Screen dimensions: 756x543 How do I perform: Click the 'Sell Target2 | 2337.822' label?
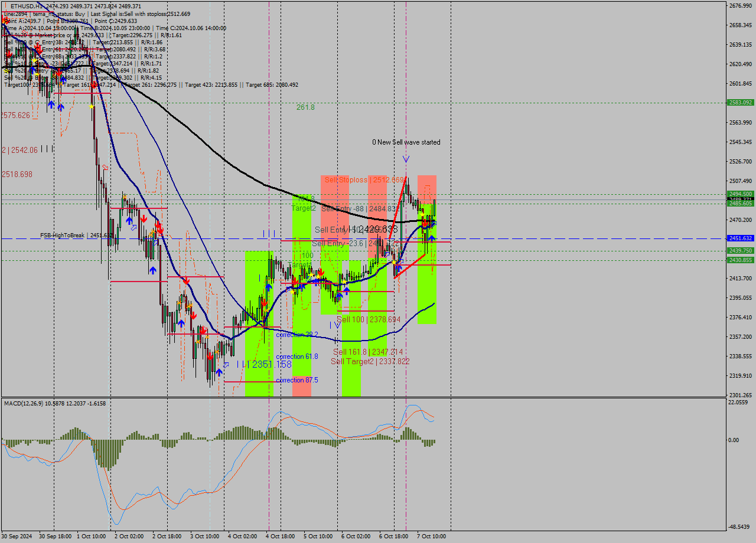pos(370,361)
